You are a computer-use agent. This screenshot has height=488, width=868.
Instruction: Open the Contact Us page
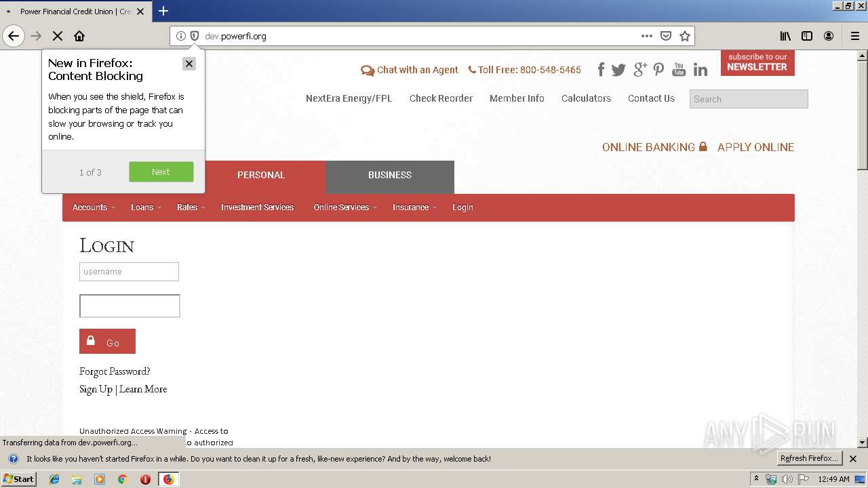(x=651, y=98)
